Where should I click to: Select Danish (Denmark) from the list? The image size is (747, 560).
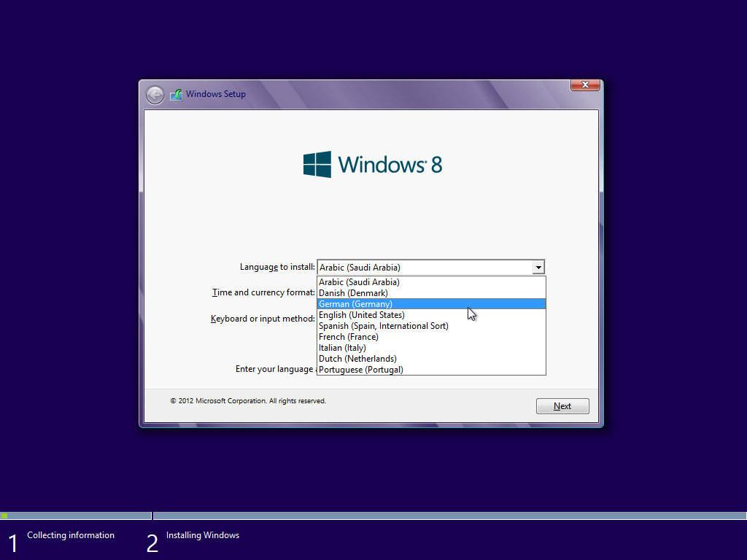coord(431,293)
